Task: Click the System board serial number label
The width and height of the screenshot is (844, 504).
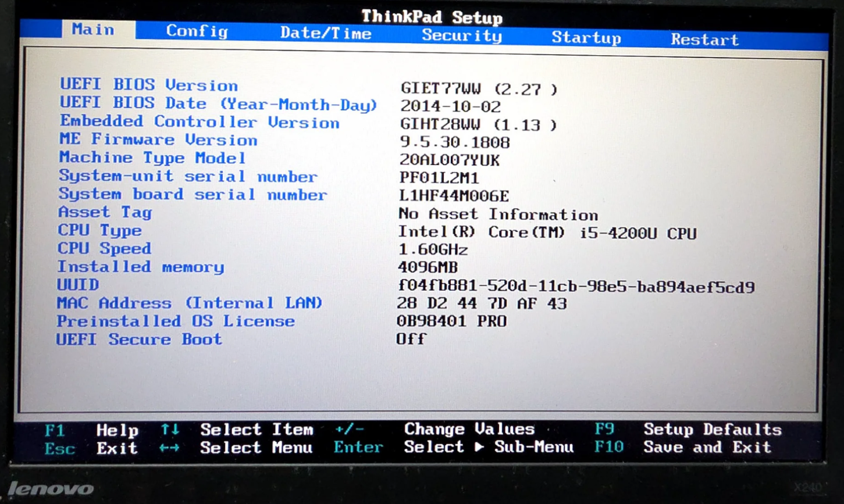Action: tap(193, 194)
